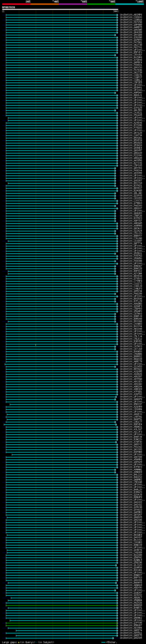146x644 pixels.
Task: Open hit UniRef100_P87158
Action: [x=131, y=22]
